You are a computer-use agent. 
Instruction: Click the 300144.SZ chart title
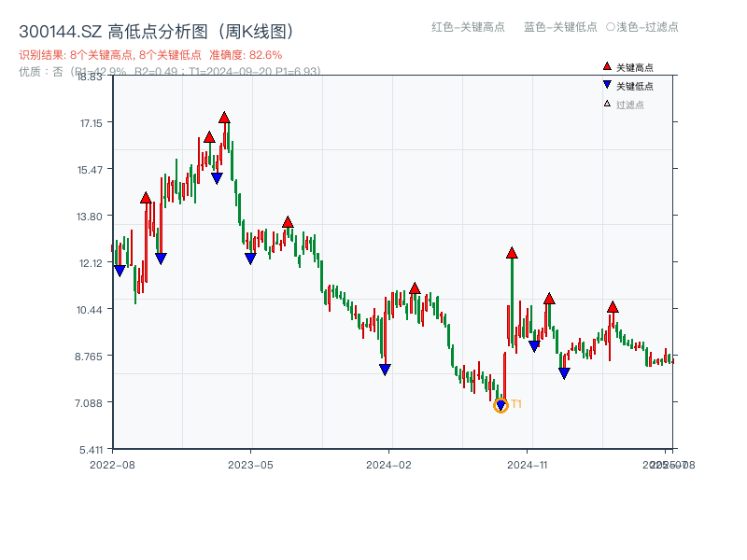(x=156, y=31)
